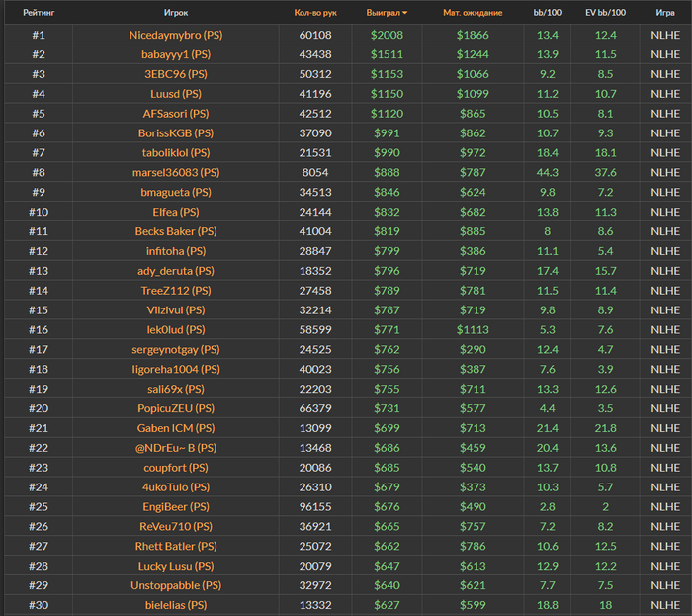
Task: Open Lucky Lusu (PS) profile
Action: tap(176, 566)
